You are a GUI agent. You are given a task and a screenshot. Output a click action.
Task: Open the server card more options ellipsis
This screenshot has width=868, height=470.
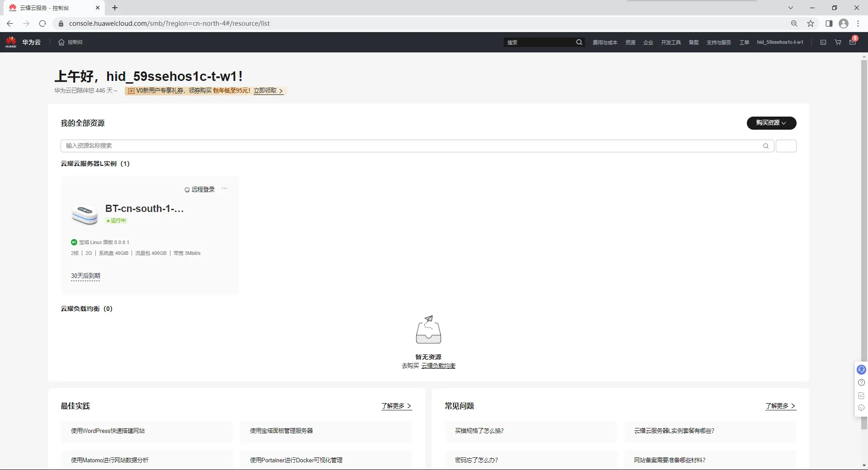[224, 188]
